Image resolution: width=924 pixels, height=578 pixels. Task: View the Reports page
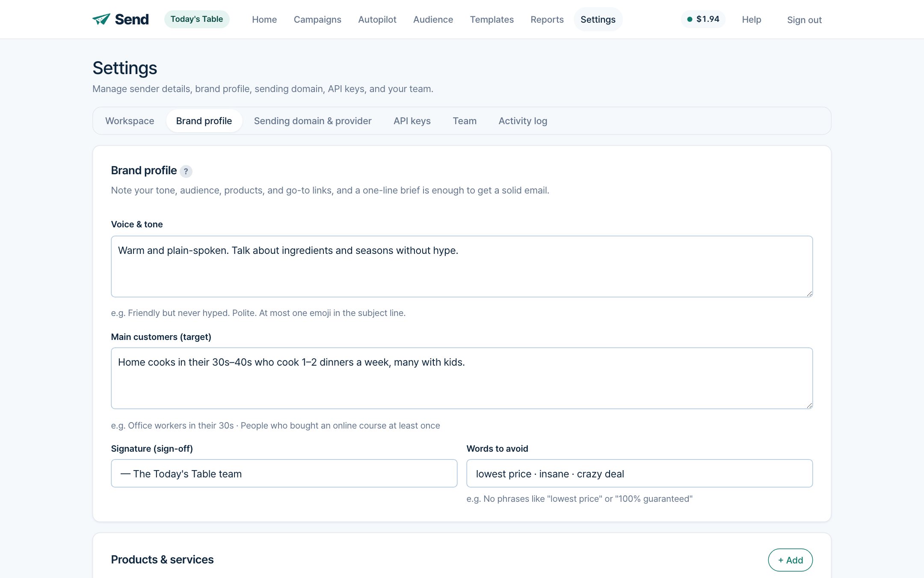click(547, 19)
